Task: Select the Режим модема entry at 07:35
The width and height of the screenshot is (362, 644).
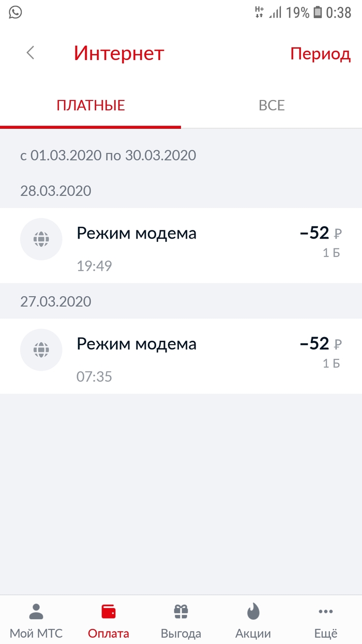Action: pyautogui.click(x=137, y=344)
